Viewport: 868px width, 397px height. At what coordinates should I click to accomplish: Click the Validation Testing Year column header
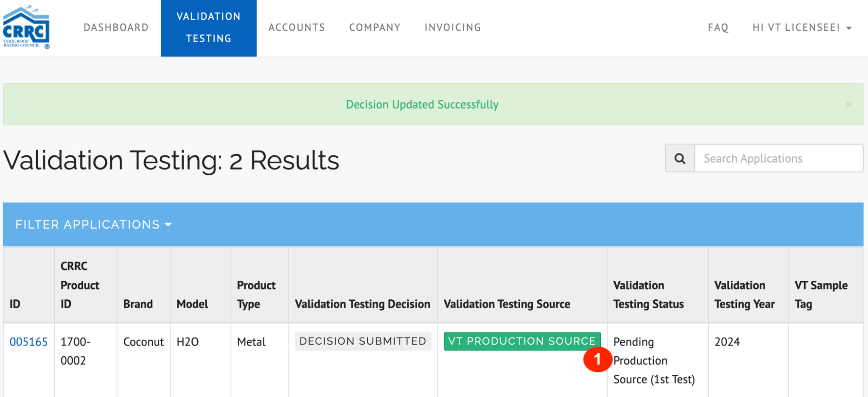click(744, 295)
